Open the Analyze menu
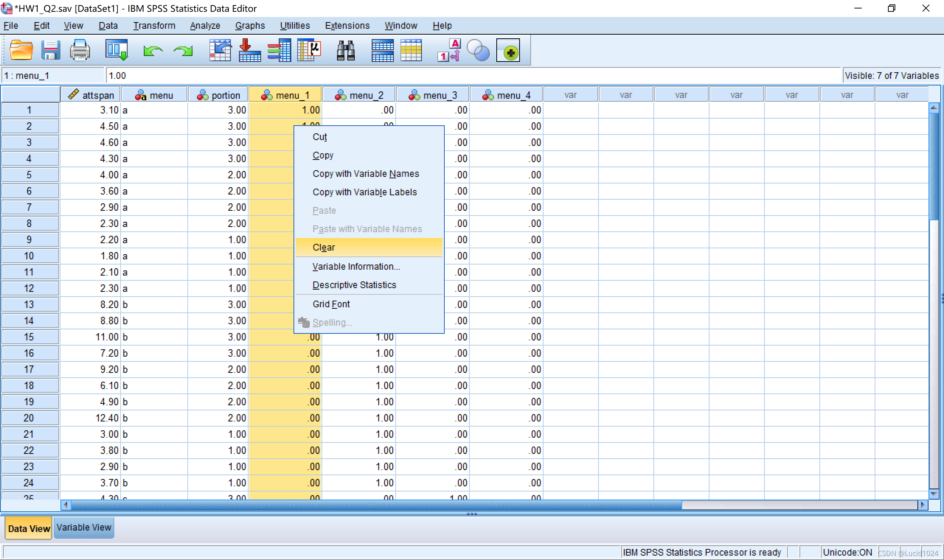944x560 pixels. pos(205,25)
